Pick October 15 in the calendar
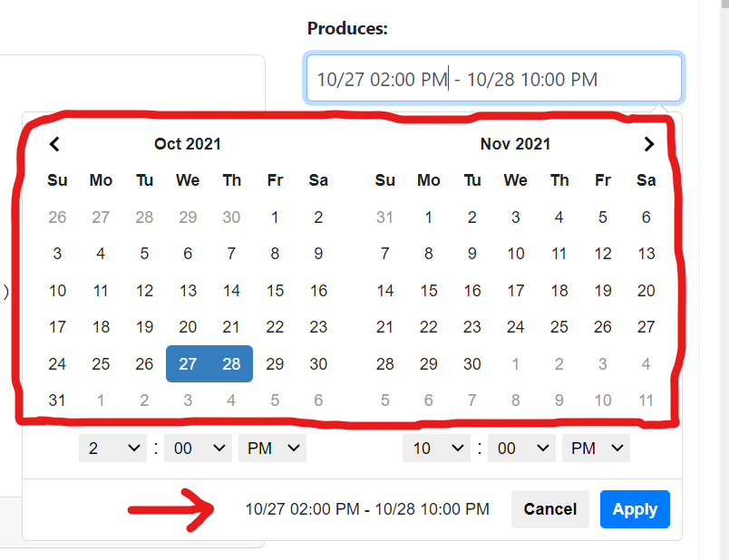Viewport: 729px width, 560px height. (x=275, y=291)
